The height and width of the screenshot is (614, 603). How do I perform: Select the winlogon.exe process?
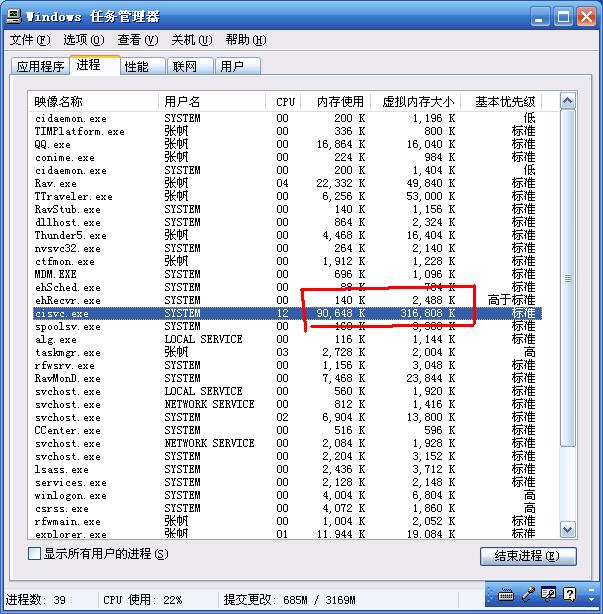[x=287, y=495]
